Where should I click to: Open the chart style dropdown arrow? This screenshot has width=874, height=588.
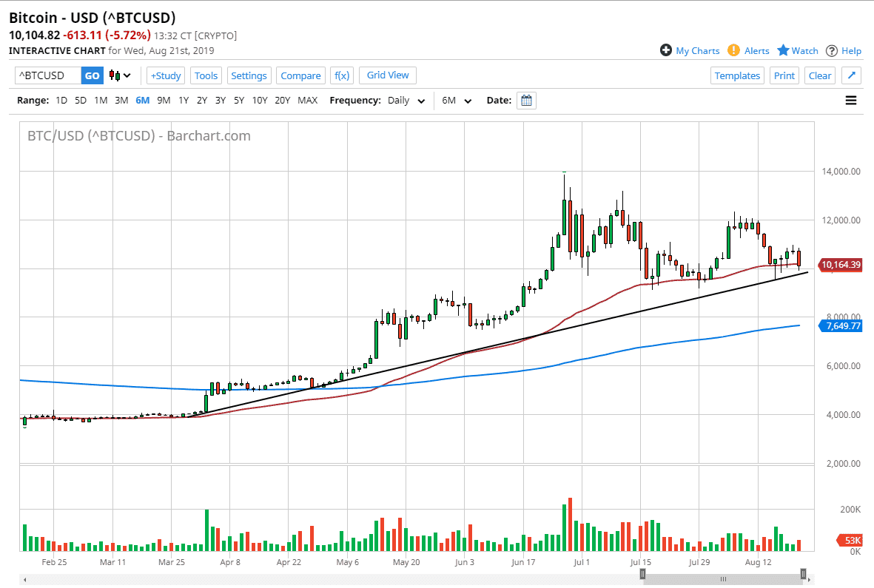128,75
